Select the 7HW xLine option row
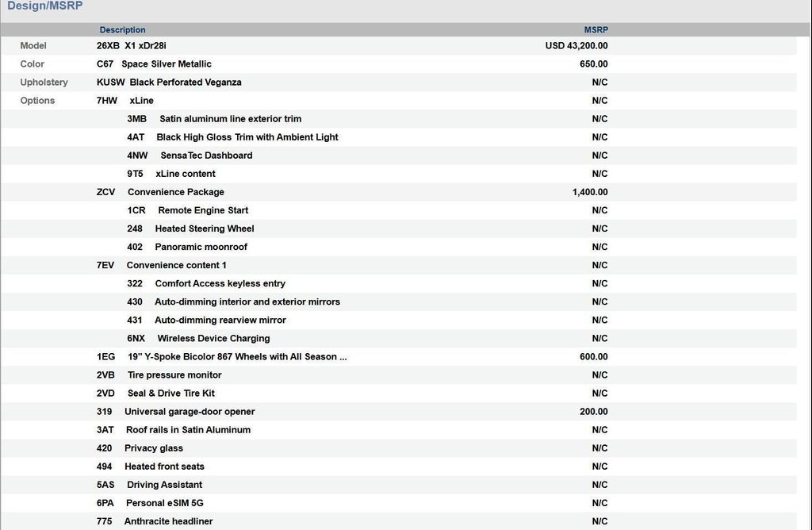 pos(141,101)
